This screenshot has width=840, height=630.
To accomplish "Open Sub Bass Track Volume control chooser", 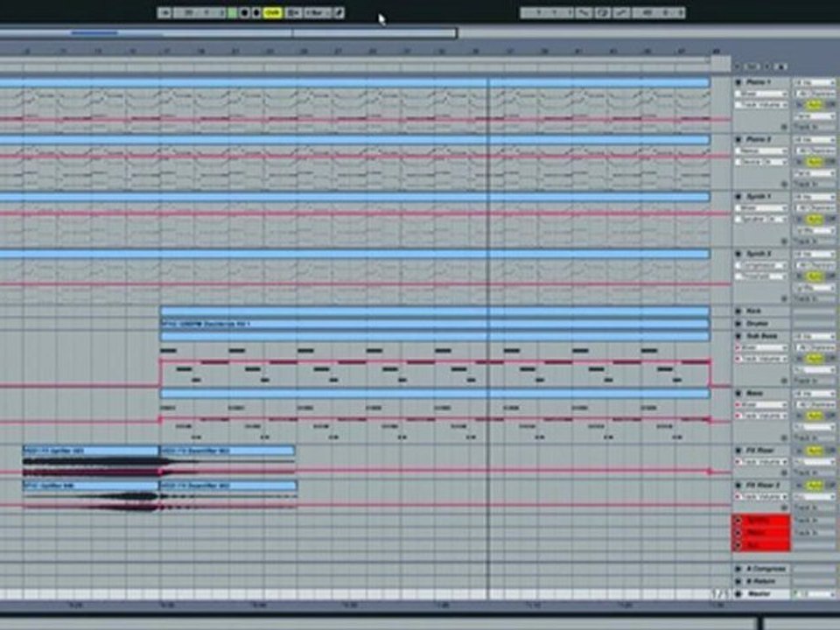I will pos(761,359).
